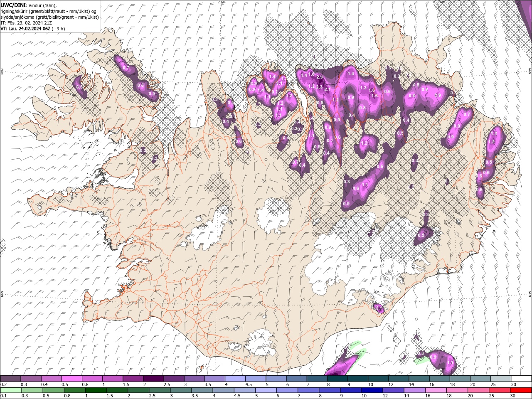The width and height of the screenshot is (532, 399).
Task: Click the steel blue 6 swatch in upper legend row
Action: pos(296,379)
